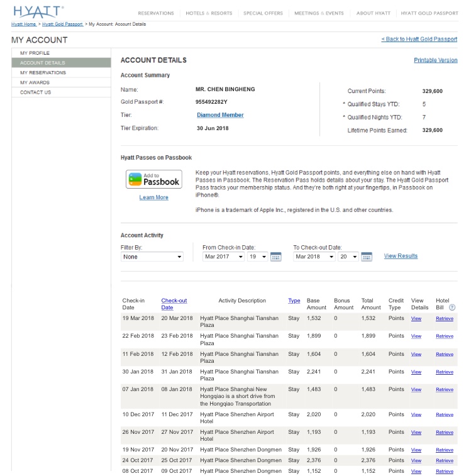Sort by Type column header

(x=294, y=301)
